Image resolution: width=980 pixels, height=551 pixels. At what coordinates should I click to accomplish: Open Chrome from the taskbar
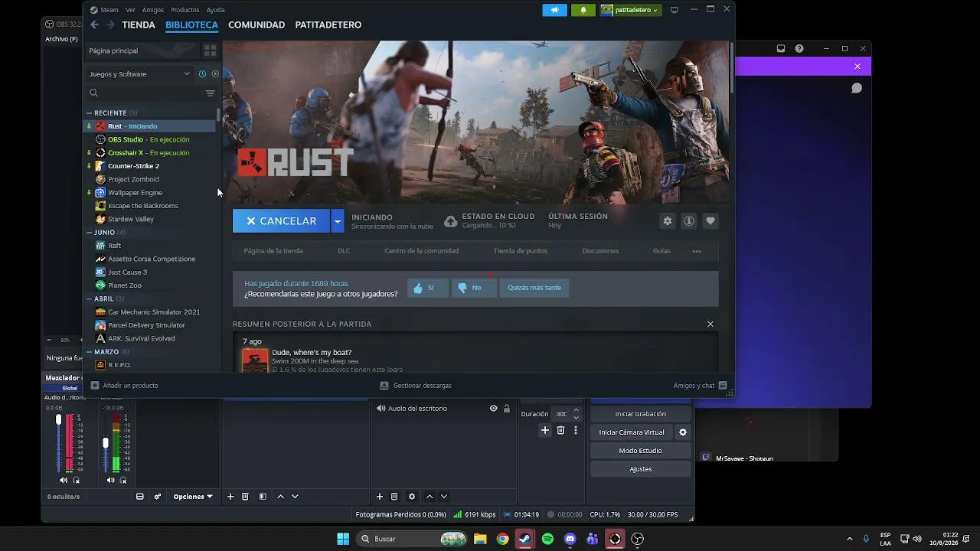pos(502,539)
